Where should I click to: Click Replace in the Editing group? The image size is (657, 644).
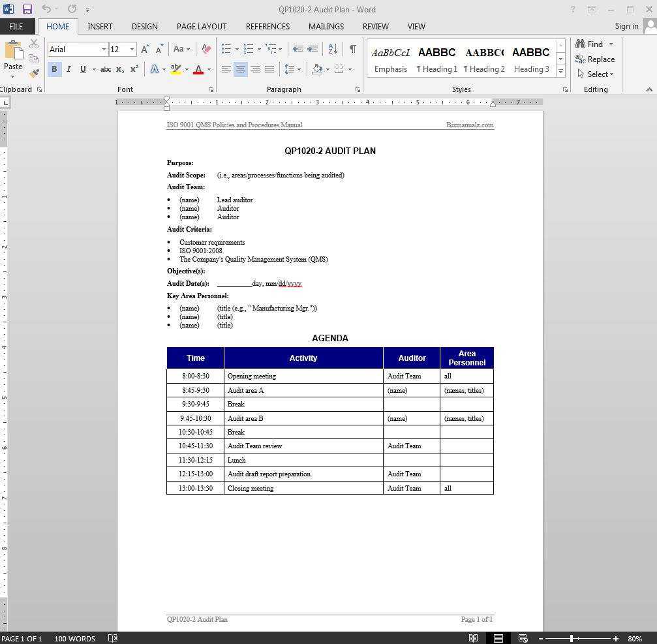[595, 59]
